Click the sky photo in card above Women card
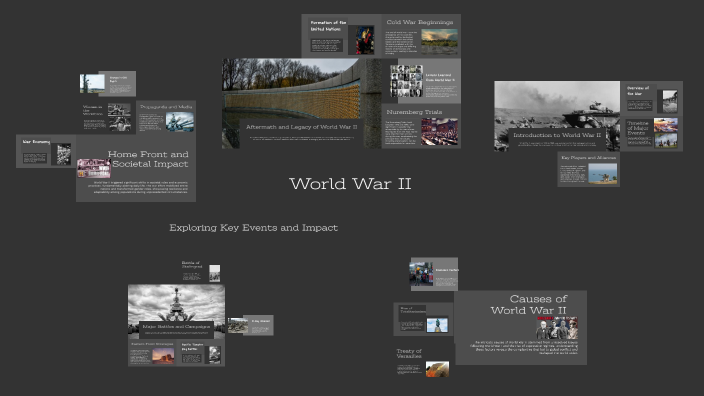704x396 pixels. (x=92, y=84)
